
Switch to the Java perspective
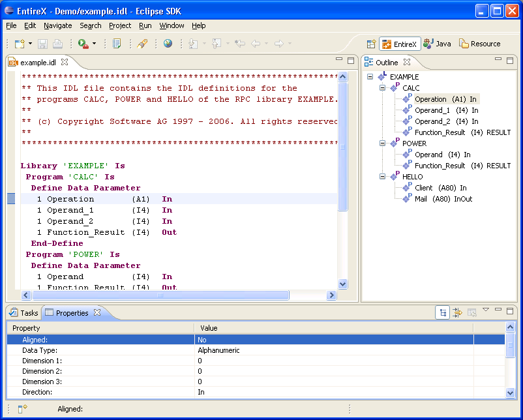click(438, 44)
